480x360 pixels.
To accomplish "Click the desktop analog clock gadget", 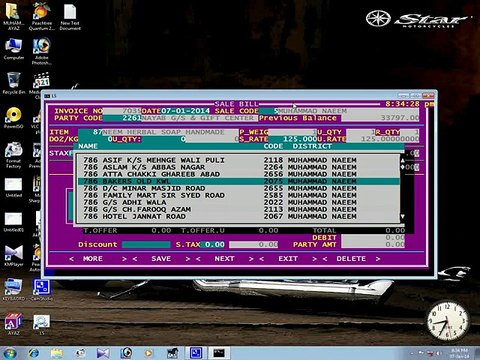I will (448, 321).
